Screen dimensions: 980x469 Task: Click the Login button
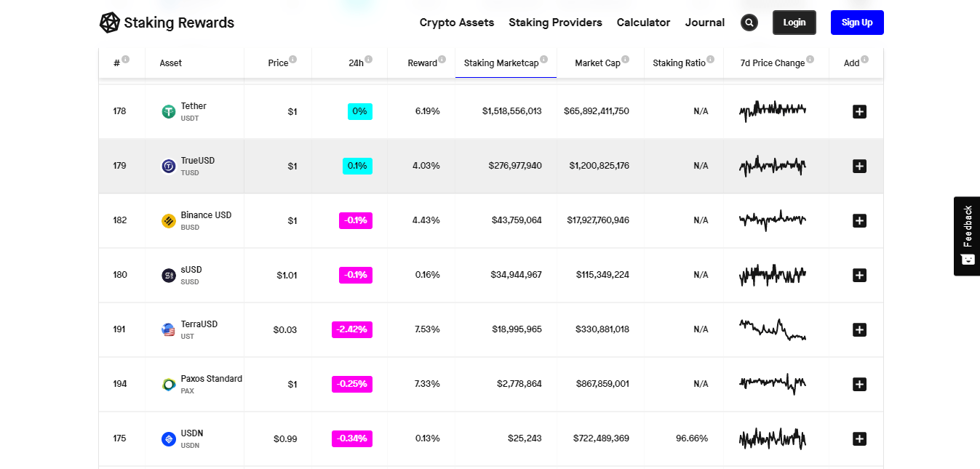794,23
